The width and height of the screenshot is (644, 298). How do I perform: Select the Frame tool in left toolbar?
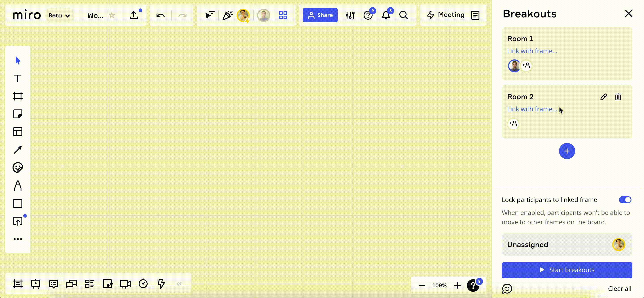[18, 96]
